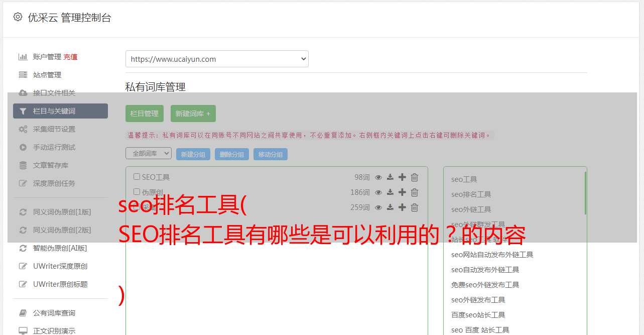This screenshot has height=335, width=644.
Task: Click the "259词" word count
Action: pyautogui.click(x=360, y=207)
